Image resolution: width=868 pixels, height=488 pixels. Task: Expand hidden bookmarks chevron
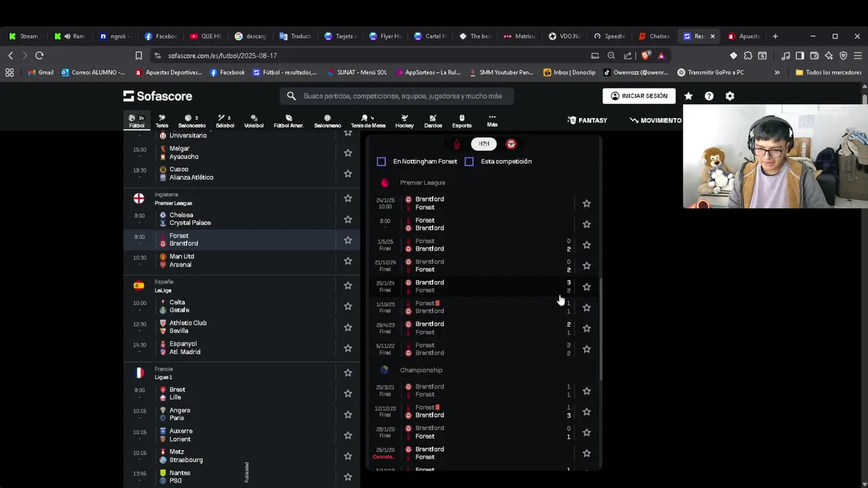pos(777,73)
